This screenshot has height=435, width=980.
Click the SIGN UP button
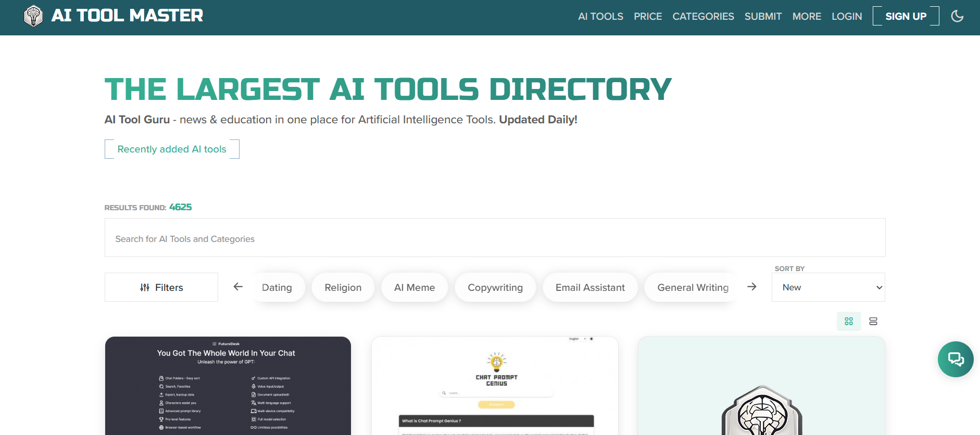(x=906, y=16)
